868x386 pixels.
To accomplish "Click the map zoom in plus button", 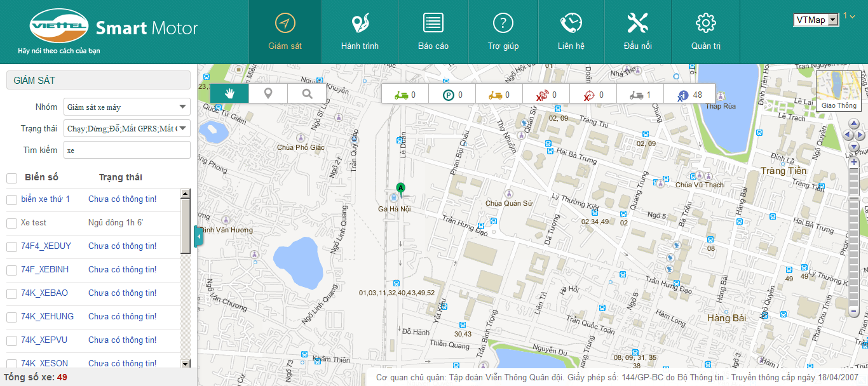I will (854, 162).
